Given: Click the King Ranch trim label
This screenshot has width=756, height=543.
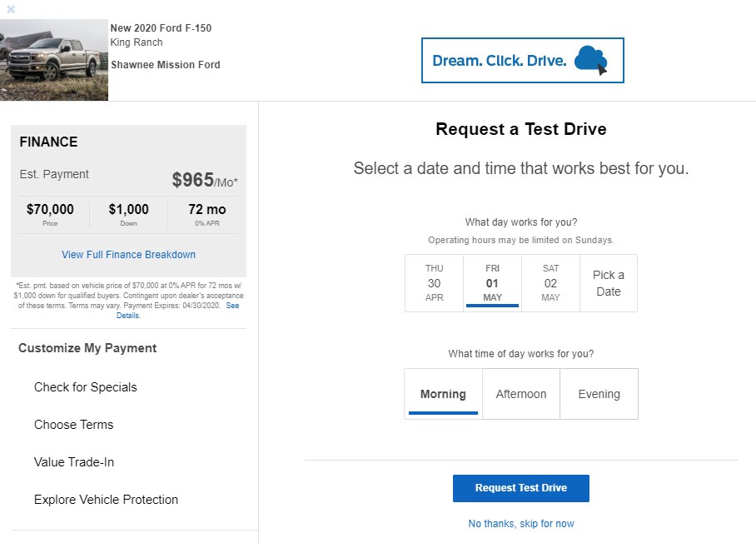Looking at the screenshot, I should coord(137,42).
